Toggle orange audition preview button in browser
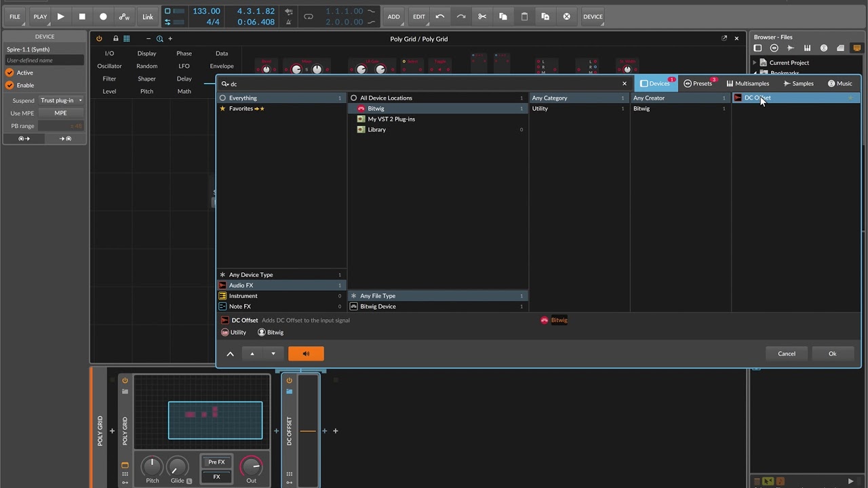The width and height of the screenshot is (868, 488). [x=306, y=354]
